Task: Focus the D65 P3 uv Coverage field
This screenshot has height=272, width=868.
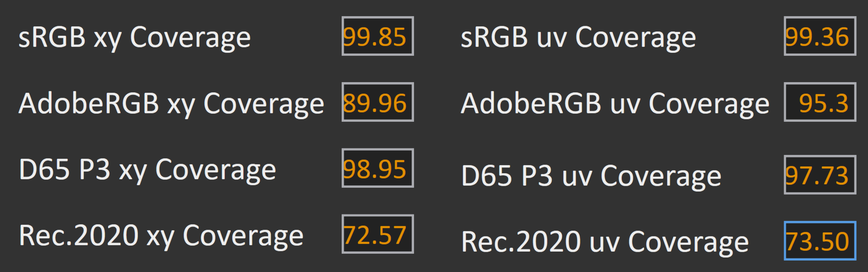Action: [x=819, y=175]
